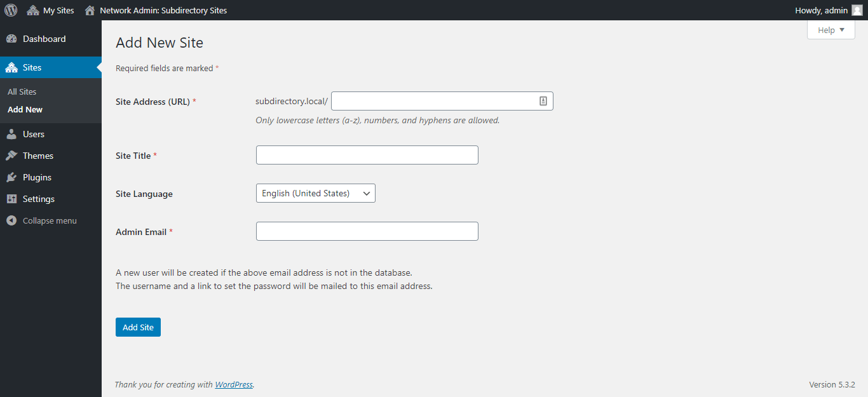Image resolution: width=868 pixels, height=397 pixels.
Task: Open the Site Language dropdown
Action: [315, 192]
